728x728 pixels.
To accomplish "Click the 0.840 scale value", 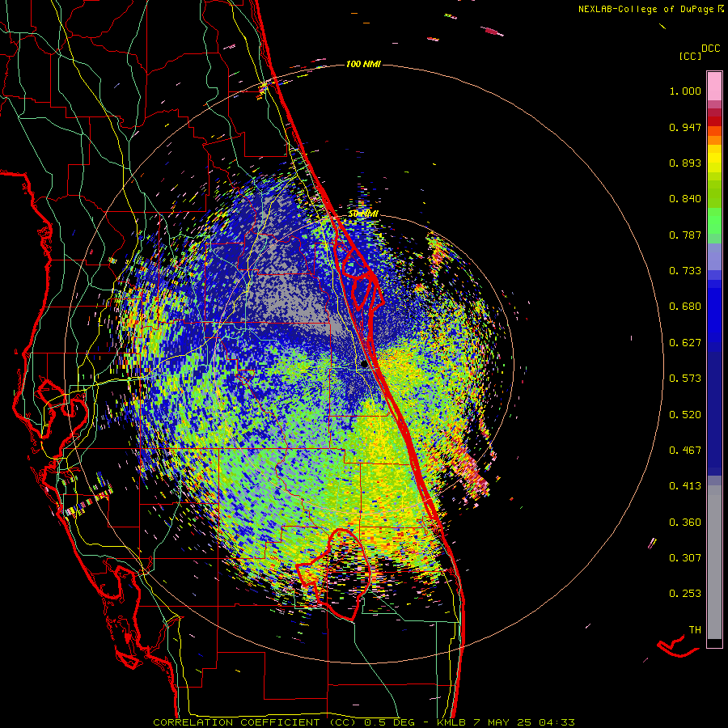I will coord(685,199).
